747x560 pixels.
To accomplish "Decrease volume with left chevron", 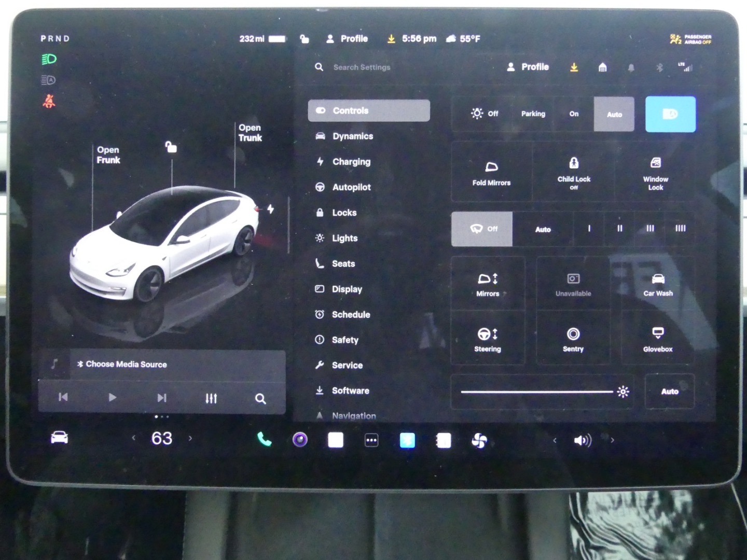I will click(x=555, y=440).
